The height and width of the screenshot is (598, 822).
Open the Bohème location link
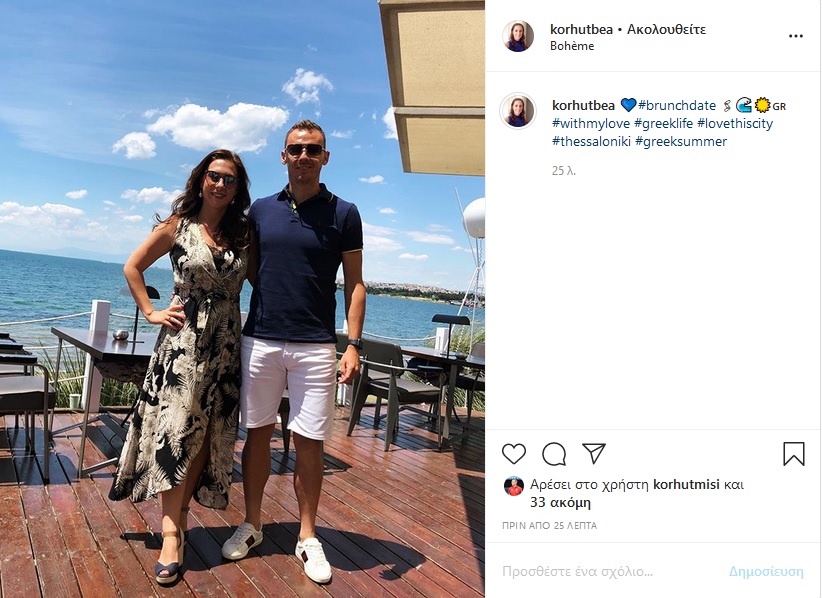coord(572,46)
